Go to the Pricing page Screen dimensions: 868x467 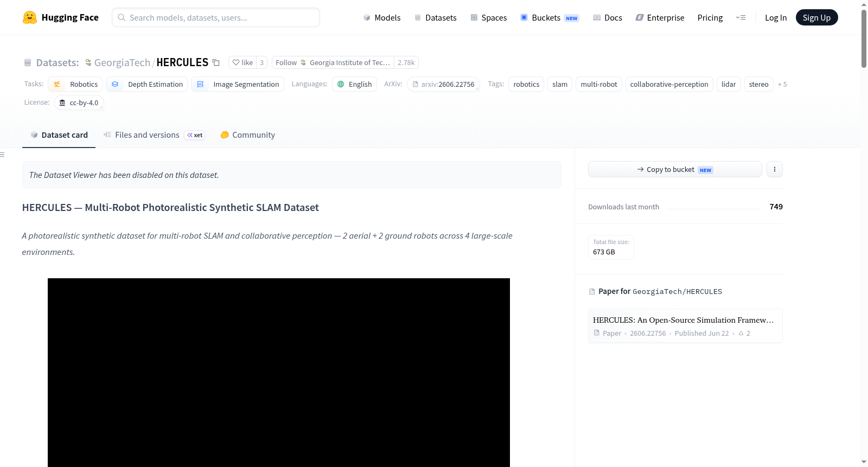pyautogui.click(x=710, y=17)
